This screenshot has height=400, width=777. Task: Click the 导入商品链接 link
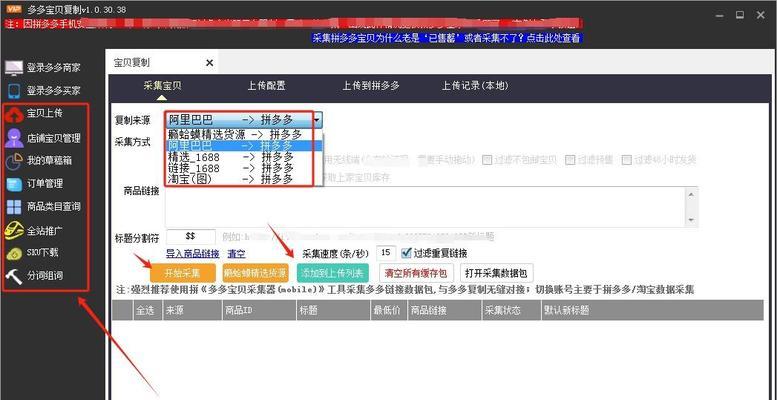(x=193, y=254)
